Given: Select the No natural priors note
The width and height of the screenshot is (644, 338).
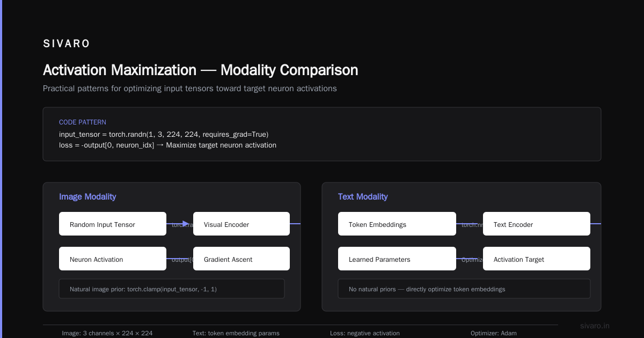Looking at the screenshot, I should pos(464,289).
